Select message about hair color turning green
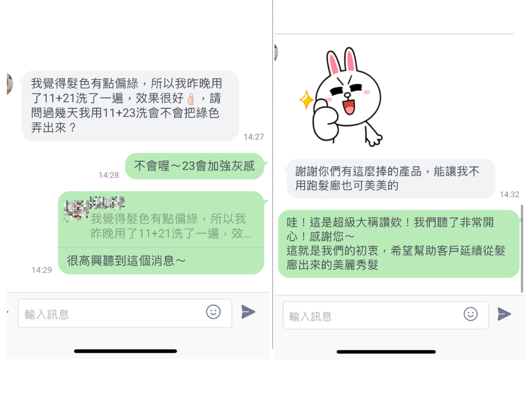This screenshot has width=532, height=399. tap(130, 105)
